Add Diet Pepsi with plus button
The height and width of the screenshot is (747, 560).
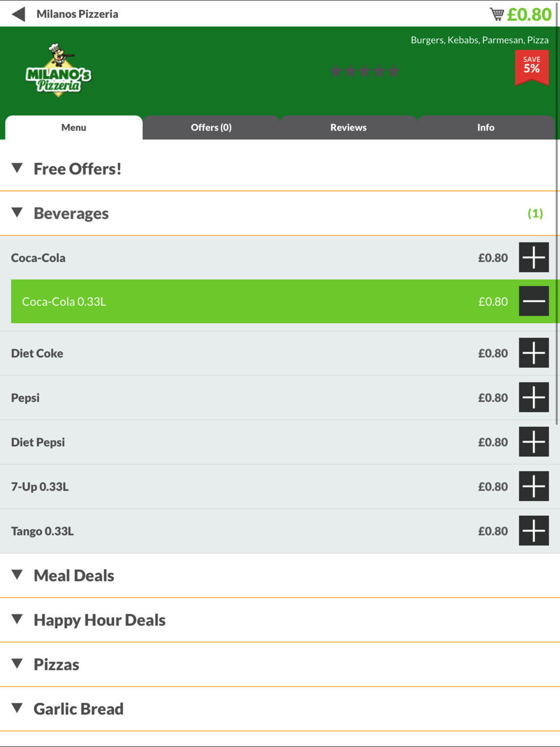[534, 442]
